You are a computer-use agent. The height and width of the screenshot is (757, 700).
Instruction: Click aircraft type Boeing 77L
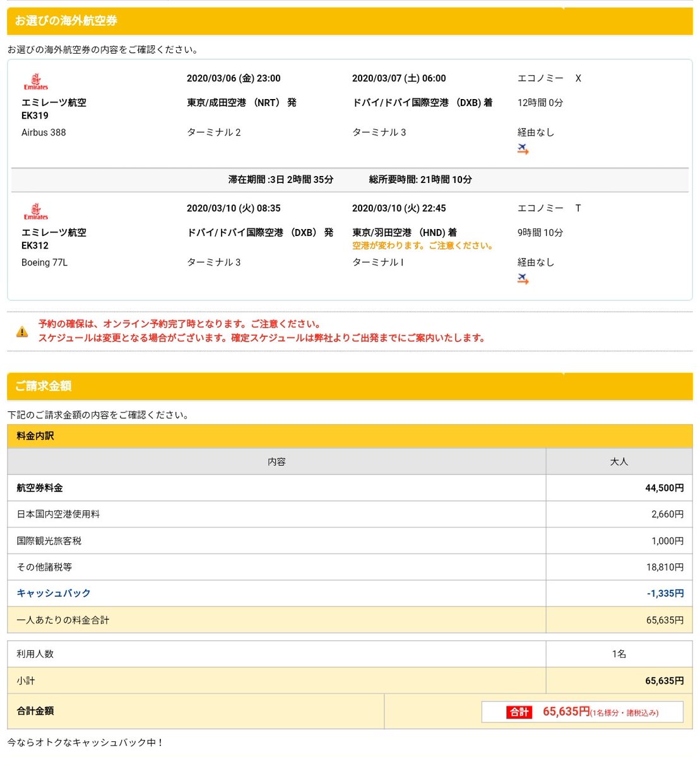(x=44, y=262)
